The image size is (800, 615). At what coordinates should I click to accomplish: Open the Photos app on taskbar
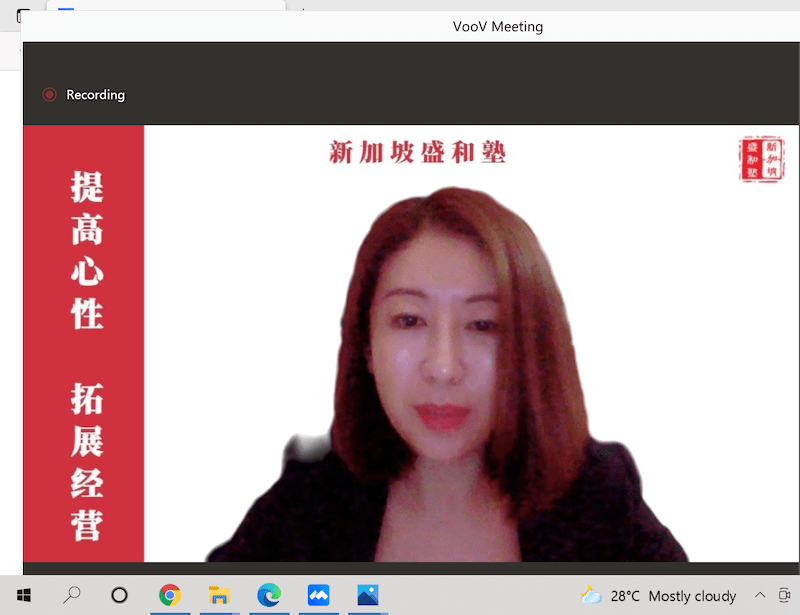(x=367, y=596)
